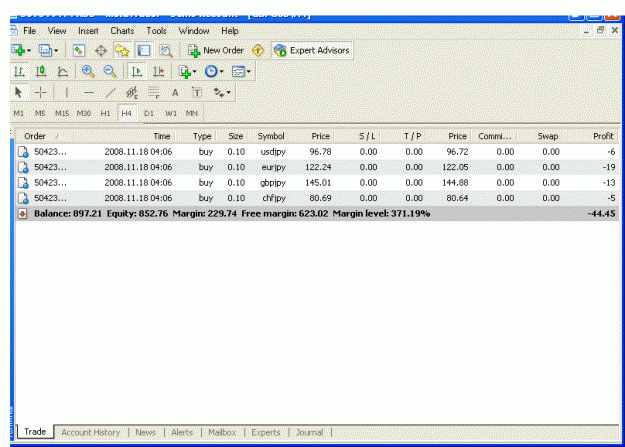Viewport: 625px width, 447px height.
Task: Select the eurjpy symbol cell
Action: tap(273, 167)
